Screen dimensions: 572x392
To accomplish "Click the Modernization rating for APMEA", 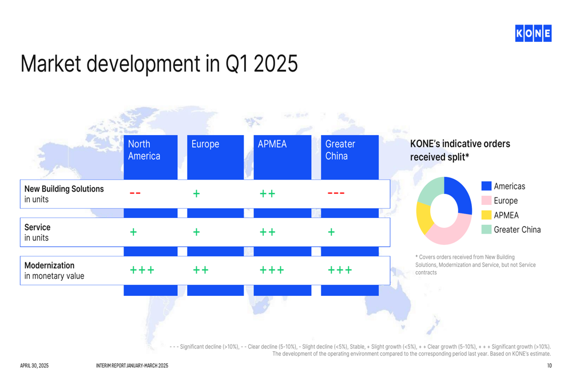I will coord(272,270).
